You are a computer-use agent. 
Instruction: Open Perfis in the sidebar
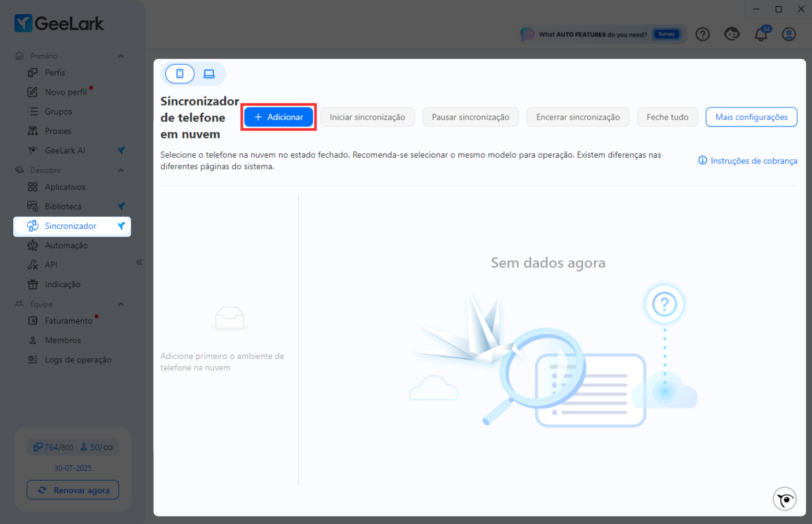pyautogui.click(x=55, y=73)
